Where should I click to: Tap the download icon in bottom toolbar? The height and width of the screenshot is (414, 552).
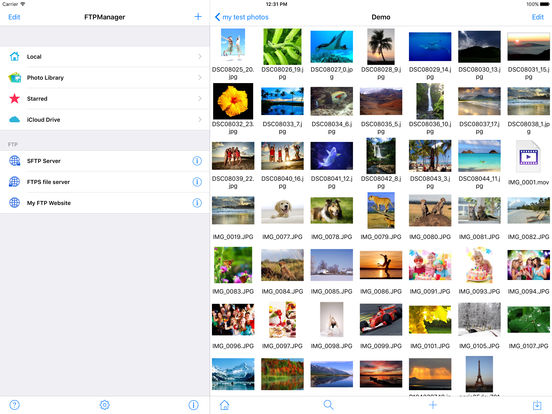(x=537, y=405)
